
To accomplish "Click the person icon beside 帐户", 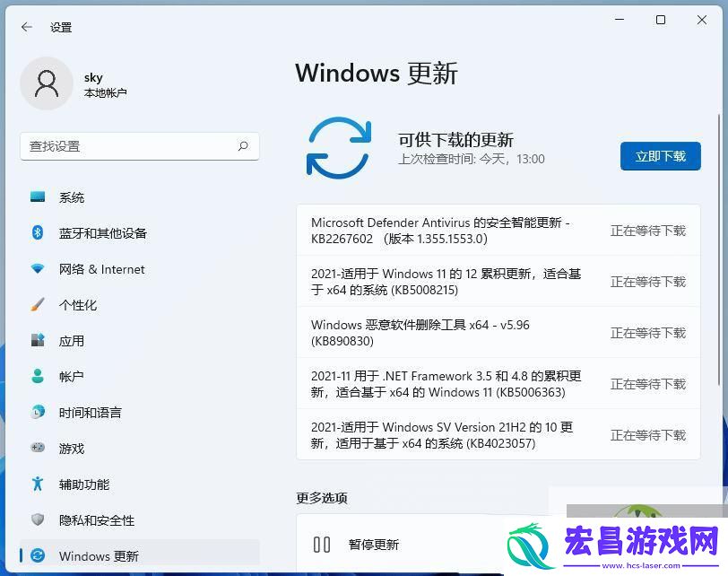I will tap(38, 376).
